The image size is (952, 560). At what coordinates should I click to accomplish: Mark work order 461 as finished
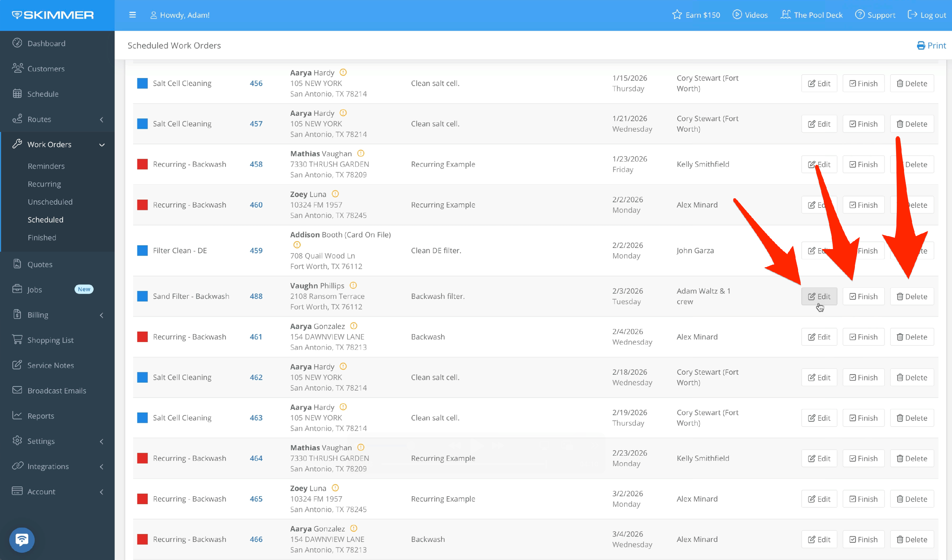863,337
